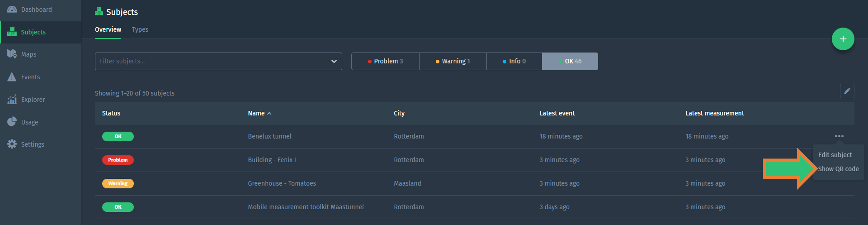Open three-dot menu for Benelux tunnel
This screenshot has height=225, width=868.
839,136
